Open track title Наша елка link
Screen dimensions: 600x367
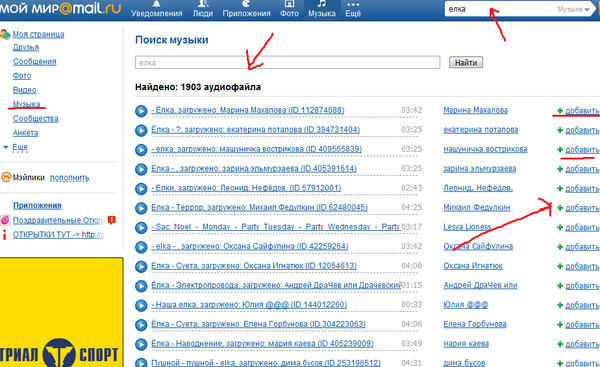tap(249, 305)
